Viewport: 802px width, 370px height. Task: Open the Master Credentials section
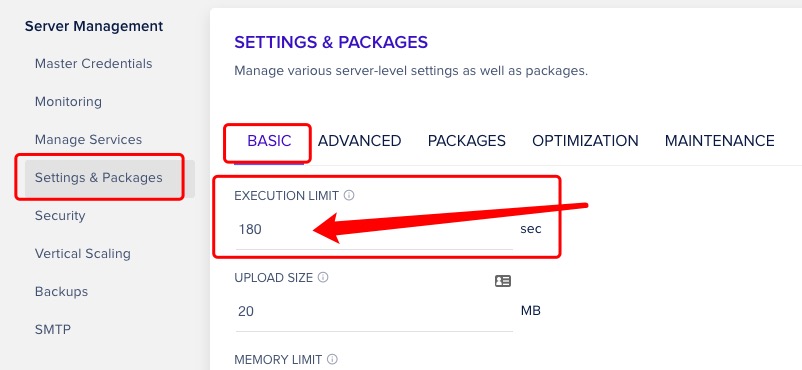94,64
